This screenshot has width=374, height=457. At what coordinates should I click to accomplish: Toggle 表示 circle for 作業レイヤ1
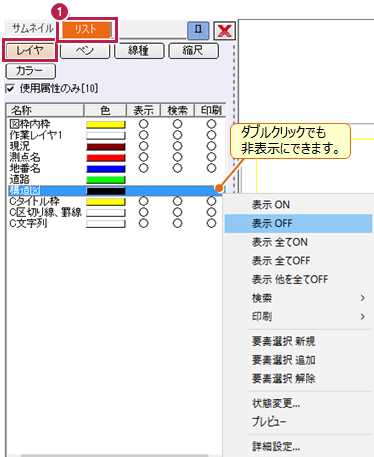[x=144, y=135]
